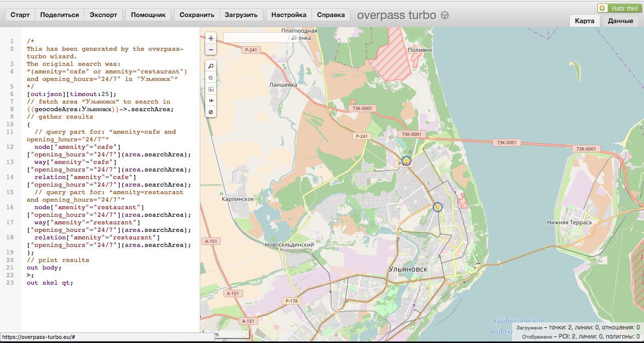Click the overpass turbo title text

point(396,15)
